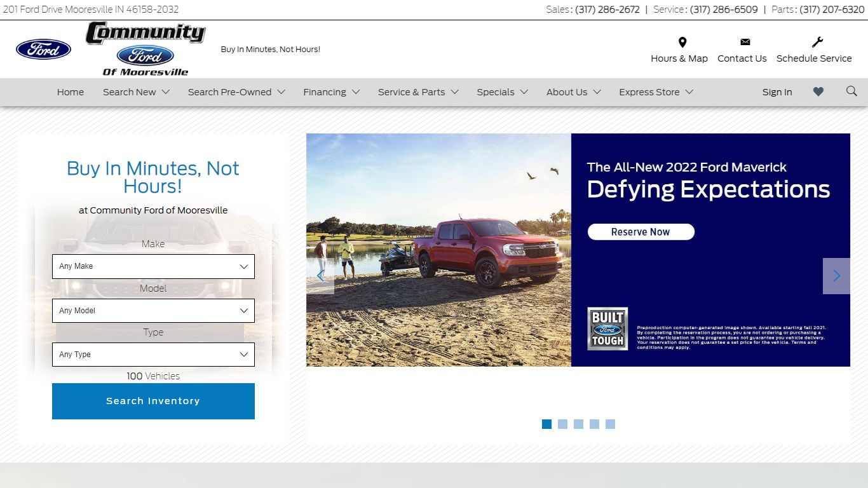Select the fourth carousel slide indicator
The image size is (868, 488).
(594, 424)
